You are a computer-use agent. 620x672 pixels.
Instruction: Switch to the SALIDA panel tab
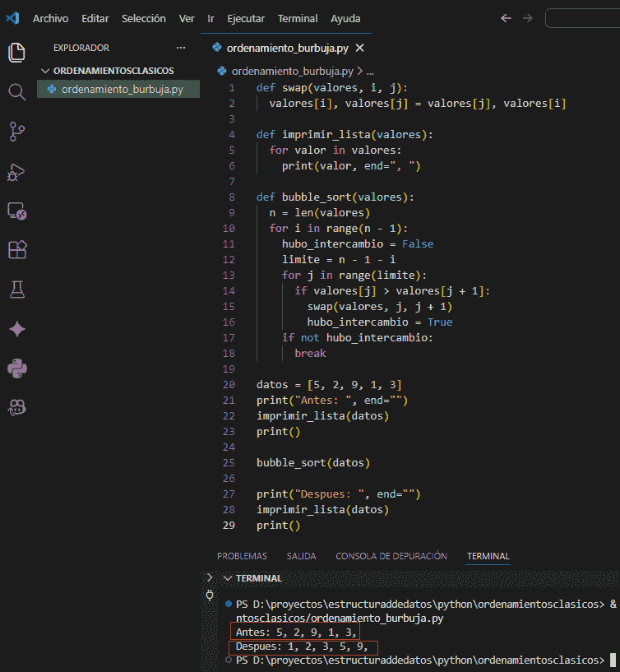[x=301, y=556]
